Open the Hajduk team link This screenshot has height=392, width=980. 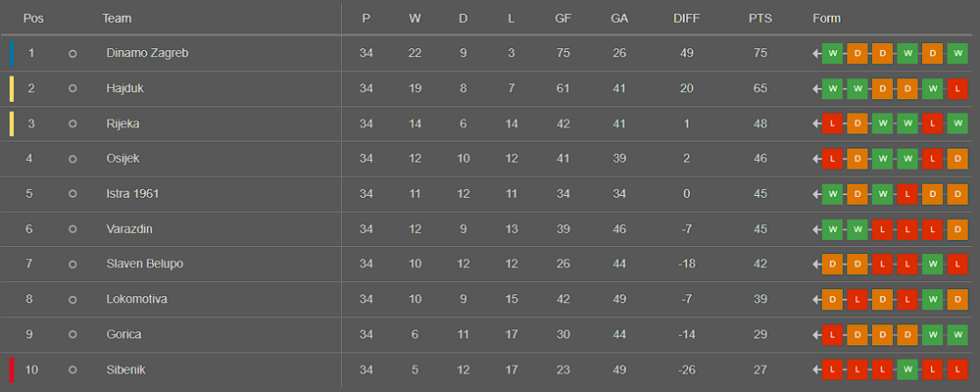[124, 88]
